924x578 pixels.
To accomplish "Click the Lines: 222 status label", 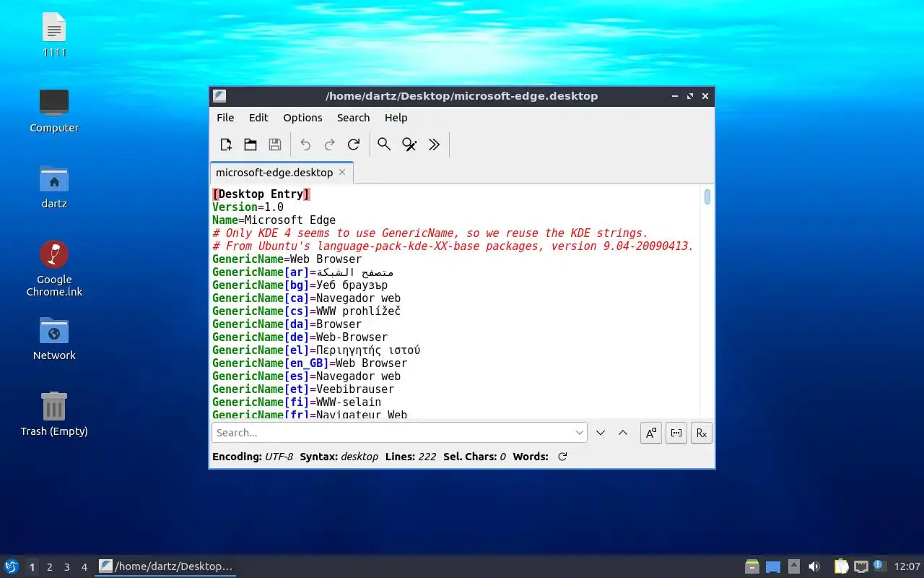I will 411,457.
